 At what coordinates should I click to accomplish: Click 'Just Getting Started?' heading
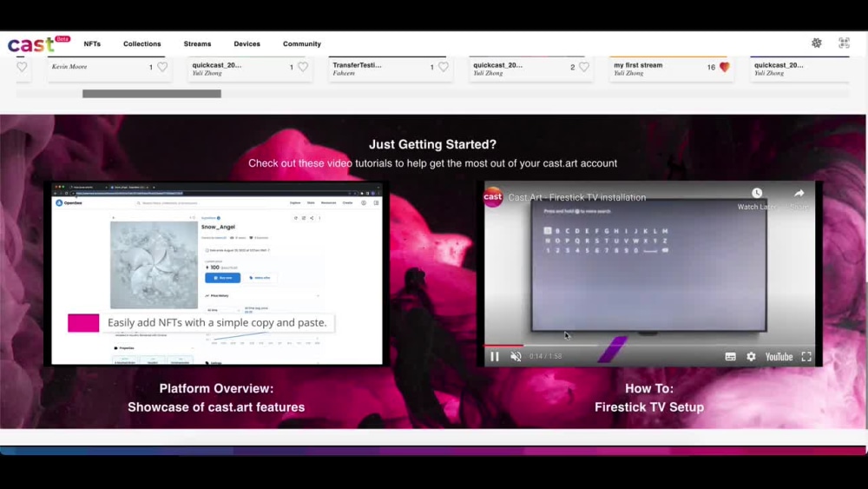432,144
